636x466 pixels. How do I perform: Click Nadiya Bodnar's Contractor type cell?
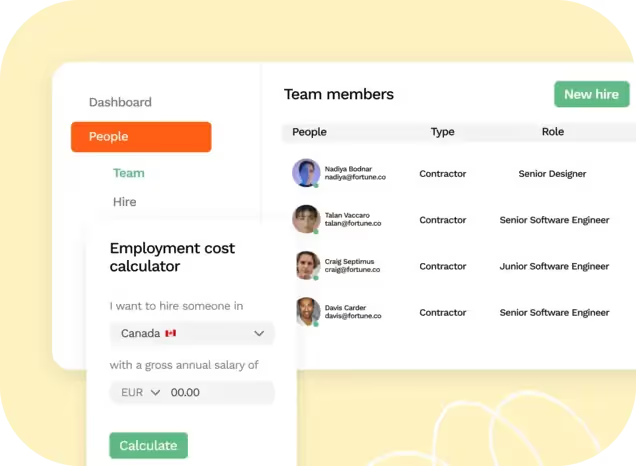443,174
